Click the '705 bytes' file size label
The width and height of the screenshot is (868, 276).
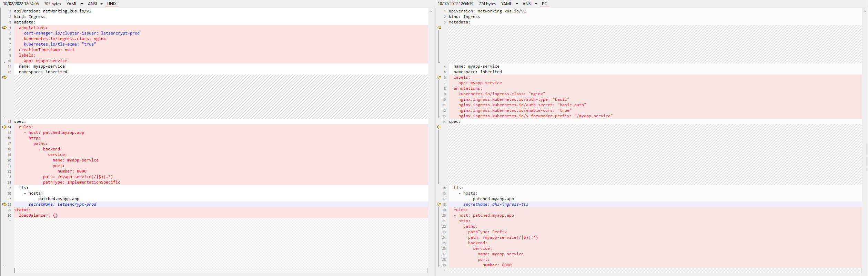pos(52,4)
